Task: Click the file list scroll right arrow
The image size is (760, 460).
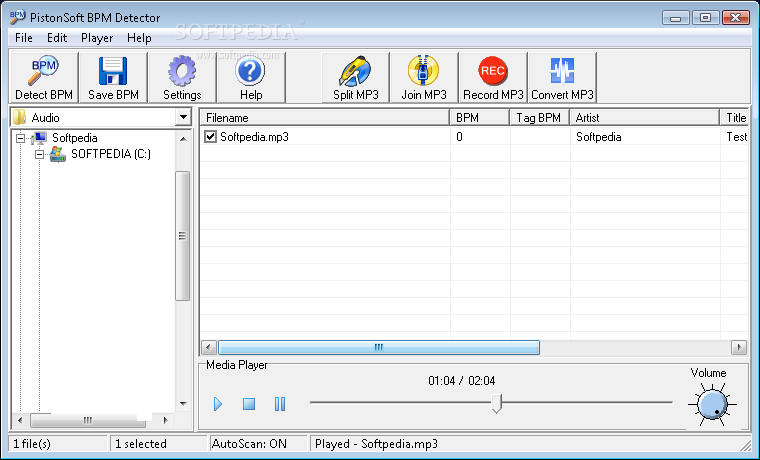Action: click(x=739, y=347)
